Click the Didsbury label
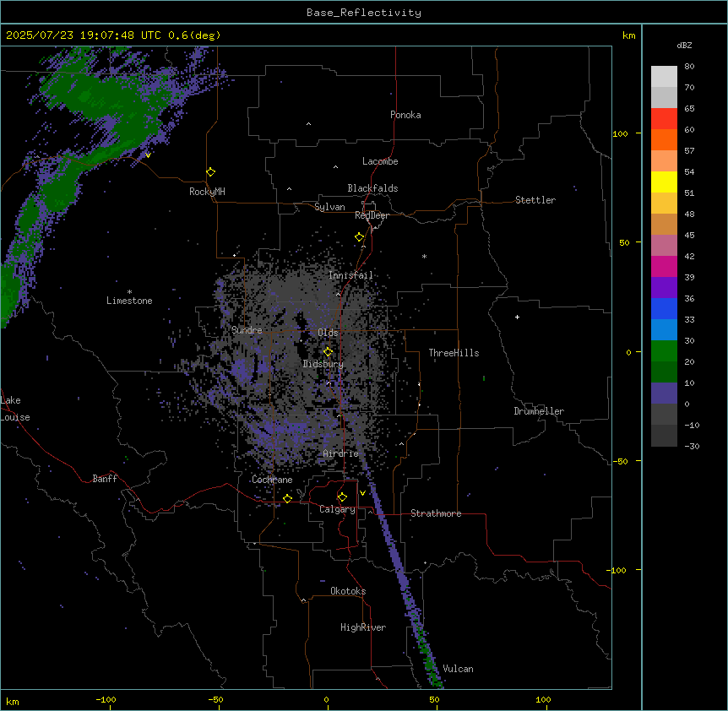728x711 pixels. (x=323, y=364)
